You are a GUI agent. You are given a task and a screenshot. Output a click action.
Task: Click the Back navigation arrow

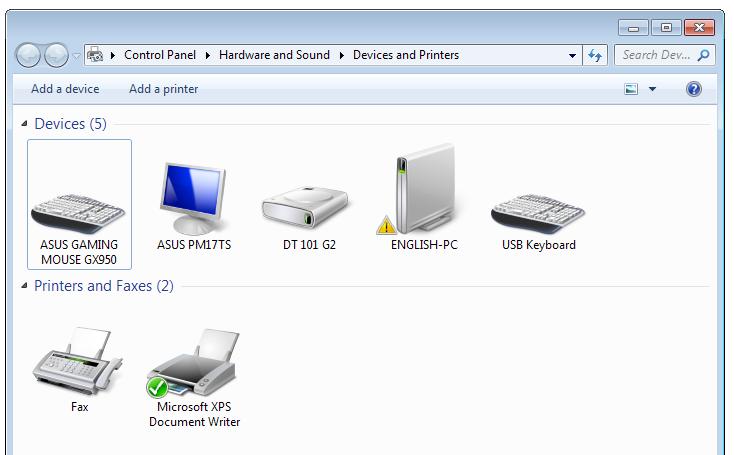click(x=28, y=55)
